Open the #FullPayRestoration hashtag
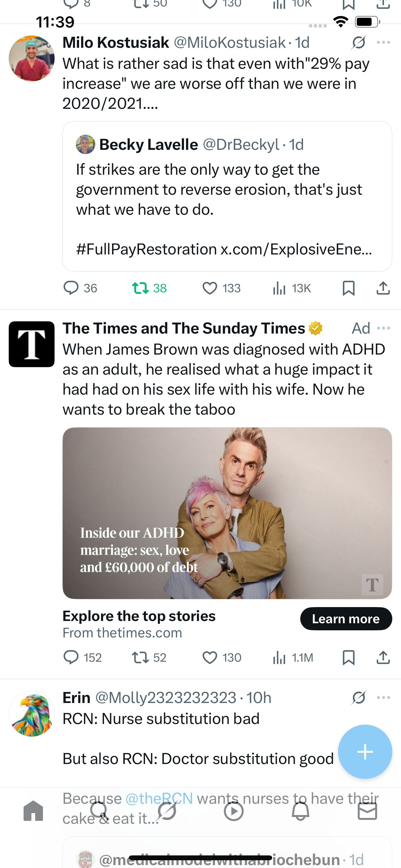Viewport: 401px width, 868px height. point(147,249)
